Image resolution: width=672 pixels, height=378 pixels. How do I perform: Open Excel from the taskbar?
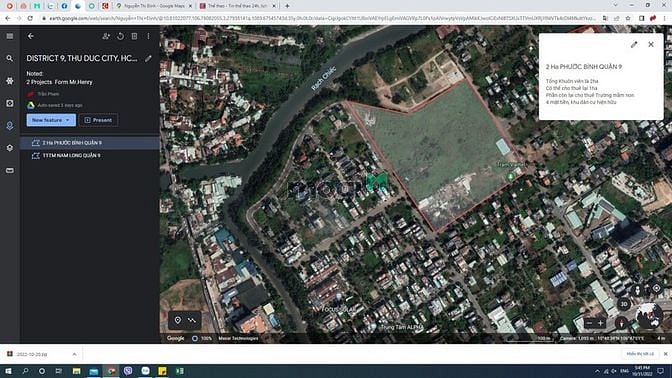point(180,371)
